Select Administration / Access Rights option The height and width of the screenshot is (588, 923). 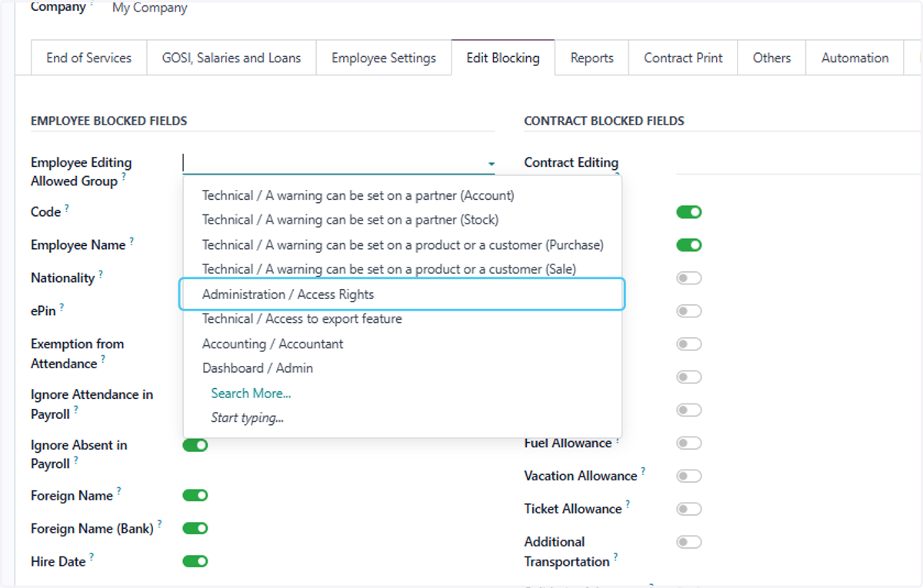click(x=402, y=294)
